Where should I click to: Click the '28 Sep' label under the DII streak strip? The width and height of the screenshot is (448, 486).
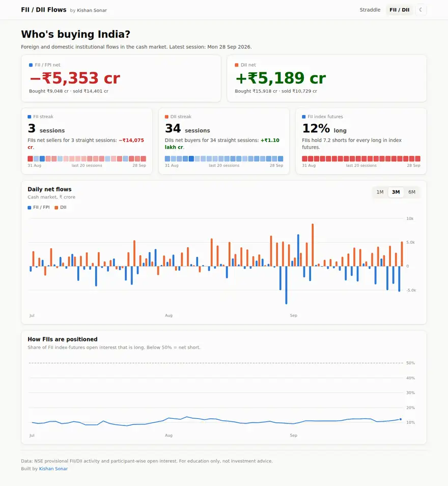(x=276, y=165)
